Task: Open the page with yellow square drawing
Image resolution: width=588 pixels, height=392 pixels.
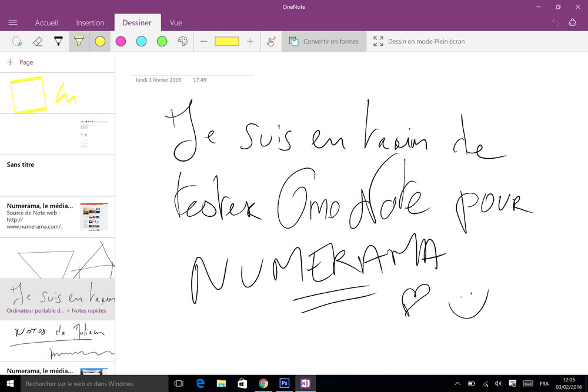Action: coord(58,93)
